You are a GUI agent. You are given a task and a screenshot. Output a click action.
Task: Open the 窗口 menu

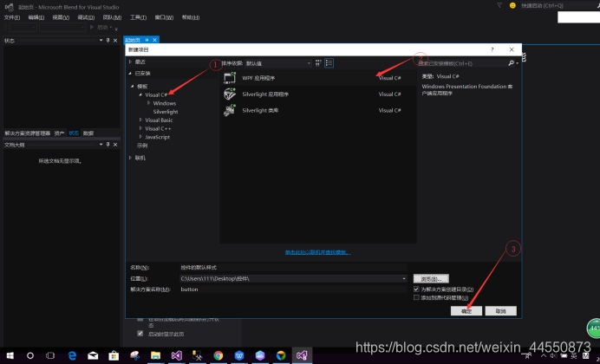coord(164,17)
